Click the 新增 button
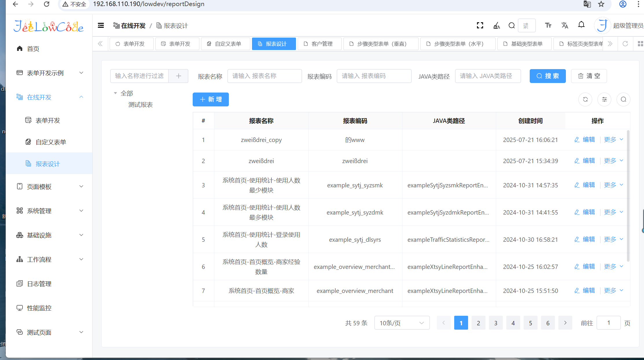The width and height of the screenshot is (644, 360). (211, 99)
